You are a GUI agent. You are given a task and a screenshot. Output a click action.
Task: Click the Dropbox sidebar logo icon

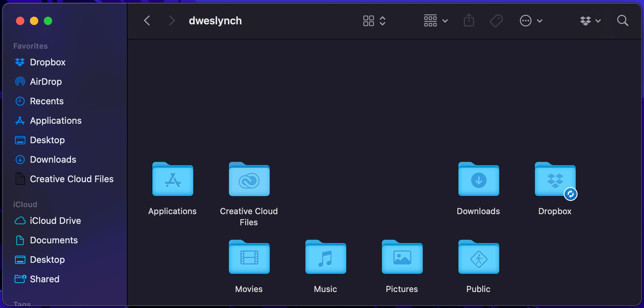point(20,62)
